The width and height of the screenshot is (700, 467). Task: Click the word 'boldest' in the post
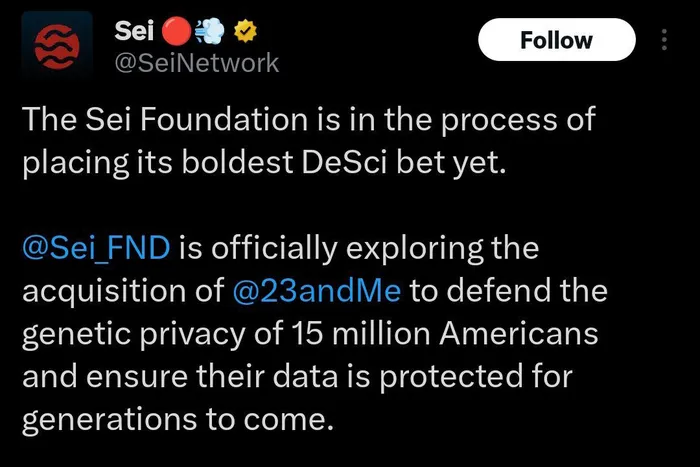(x=237, y=162)
